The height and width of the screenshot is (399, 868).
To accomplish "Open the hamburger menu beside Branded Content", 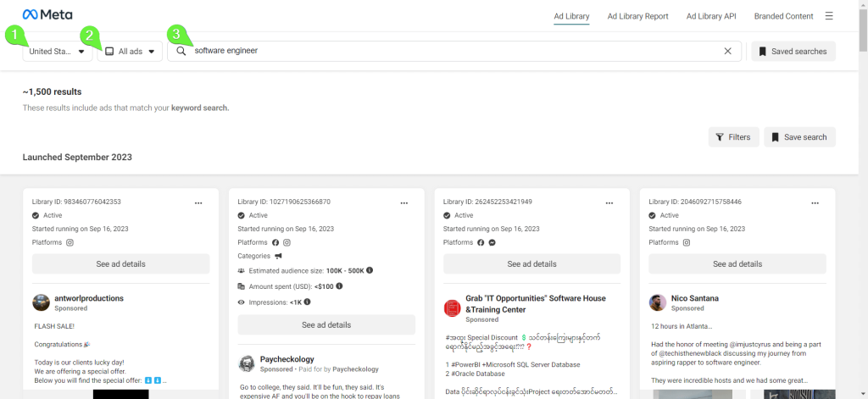I will click(x=829, y=16).
